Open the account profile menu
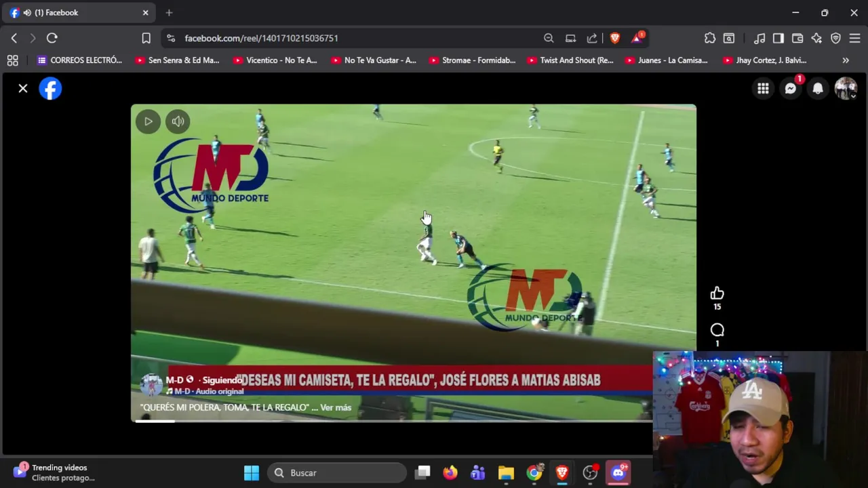Image resolution: width=868 pixels, height=488 pixels. pyautogui.click(x=846, y=89)
